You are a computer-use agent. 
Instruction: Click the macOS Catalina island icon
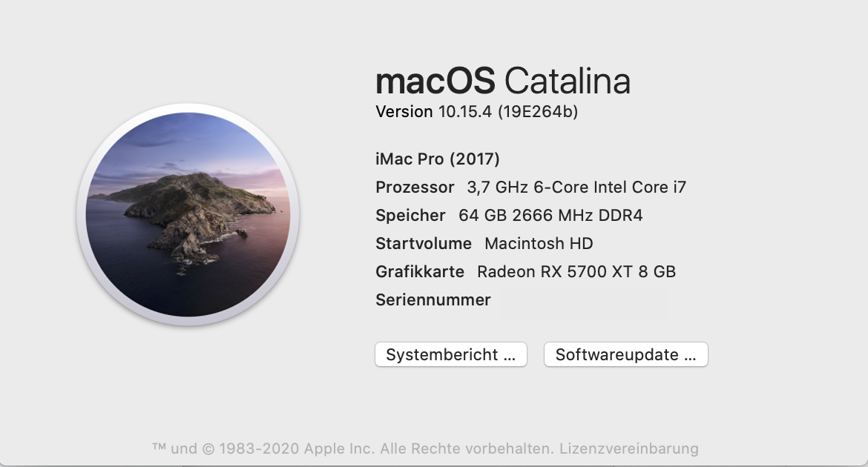coord(188,215)
